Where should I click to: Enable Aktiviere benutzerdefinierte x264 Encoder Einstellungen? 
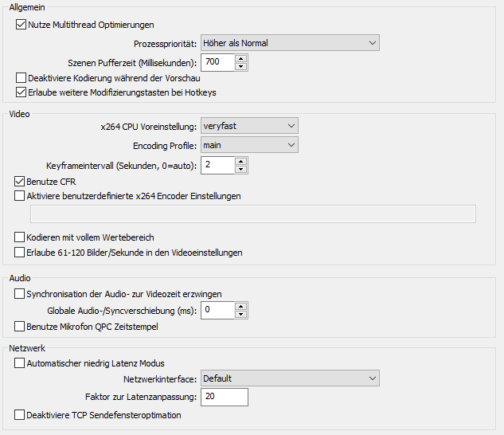19,196
